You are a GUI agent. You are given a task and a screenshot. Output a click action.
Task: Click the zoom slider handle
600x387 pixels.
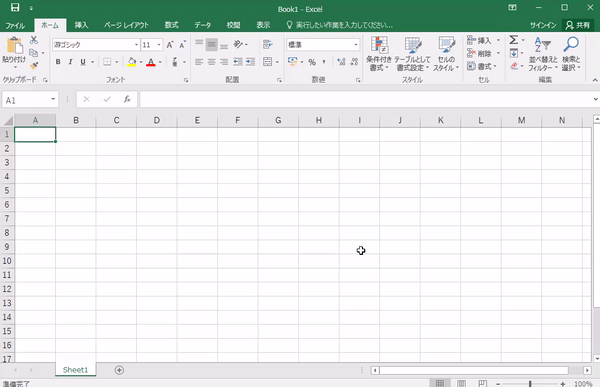pos(530,384)
